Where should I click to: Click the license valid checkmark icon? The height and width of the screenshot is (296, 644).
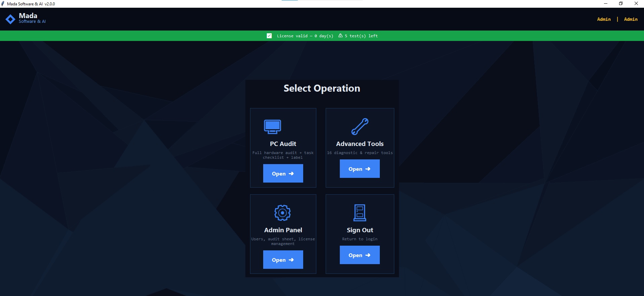click(x=269, y=36)
